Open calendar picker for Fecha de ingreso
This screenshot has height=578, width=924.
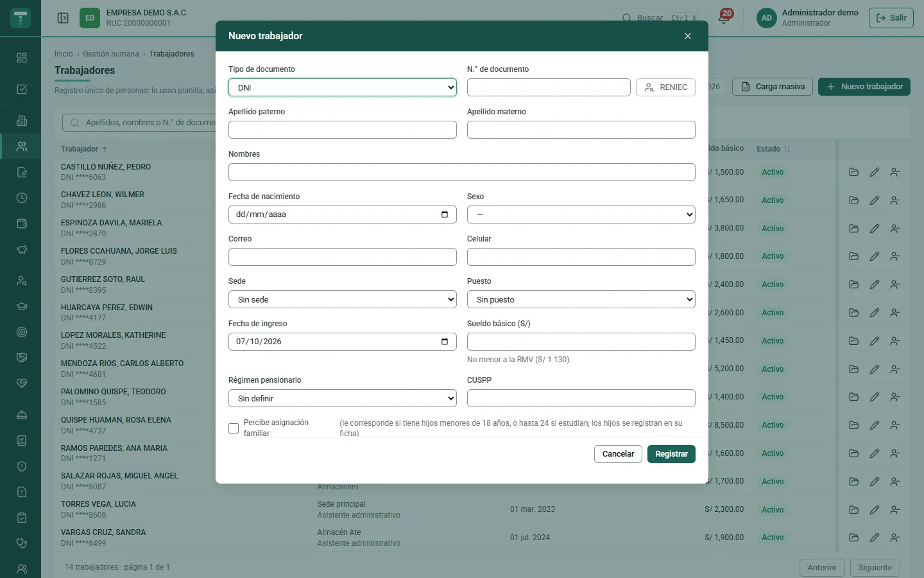[445, 342]
